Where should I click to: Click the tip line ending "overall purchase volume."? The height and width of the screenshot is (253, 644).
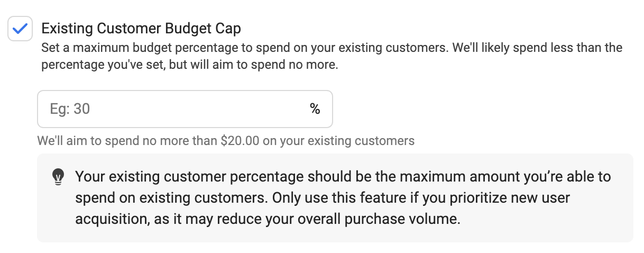268,219
